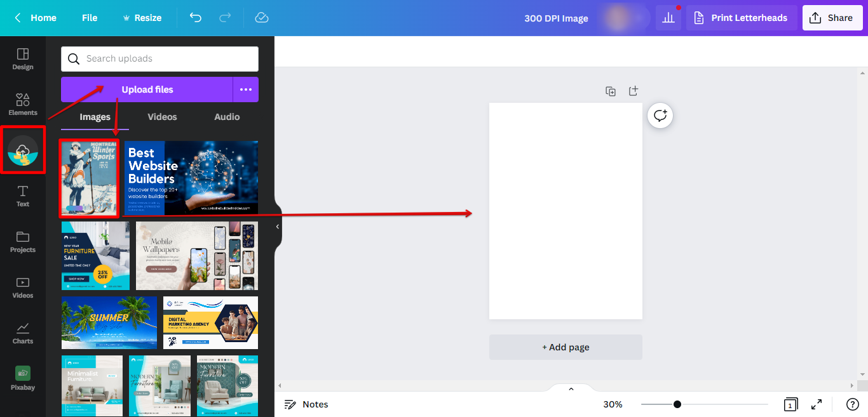Viewport: 868px width, 417px height.
Task: Click the redo arrow
Action: click(x=225, y=18)
